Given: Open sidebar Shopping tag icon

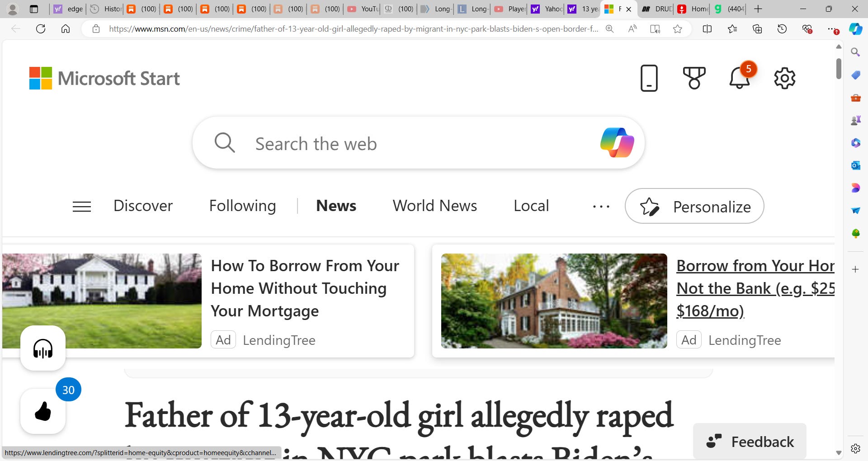Looking at the screenshot, I should coord(855,75).
